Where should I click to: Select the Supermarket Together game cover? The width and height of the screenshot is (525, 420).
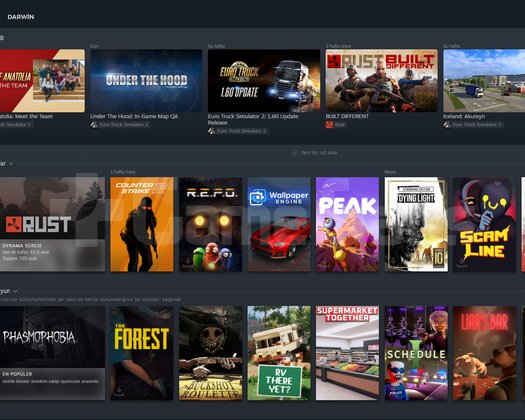(348, 353)
